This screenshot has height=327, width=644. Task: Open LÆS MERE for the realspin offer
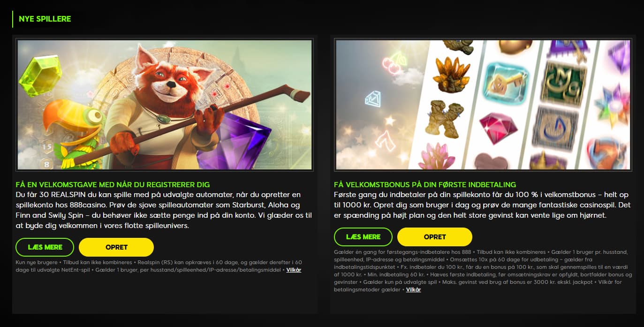point(45,247)
